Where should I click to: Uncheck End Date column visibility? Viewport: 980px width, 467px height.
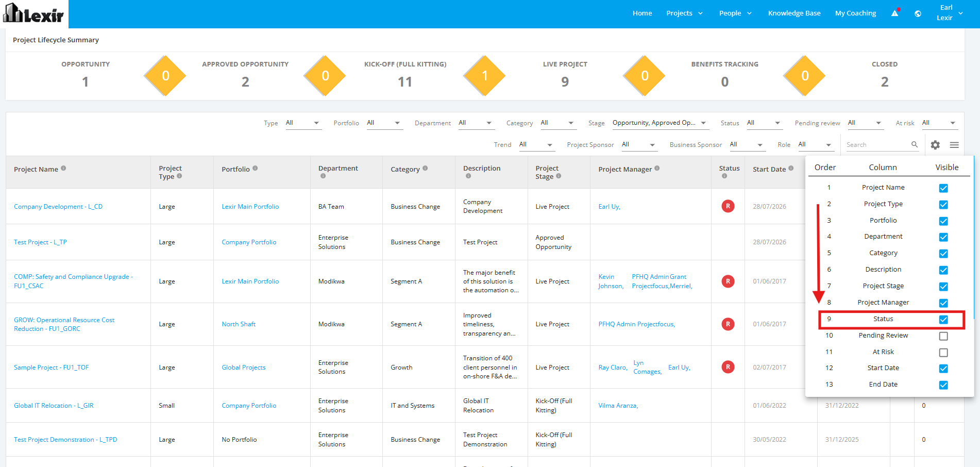(x=943, y=385)
